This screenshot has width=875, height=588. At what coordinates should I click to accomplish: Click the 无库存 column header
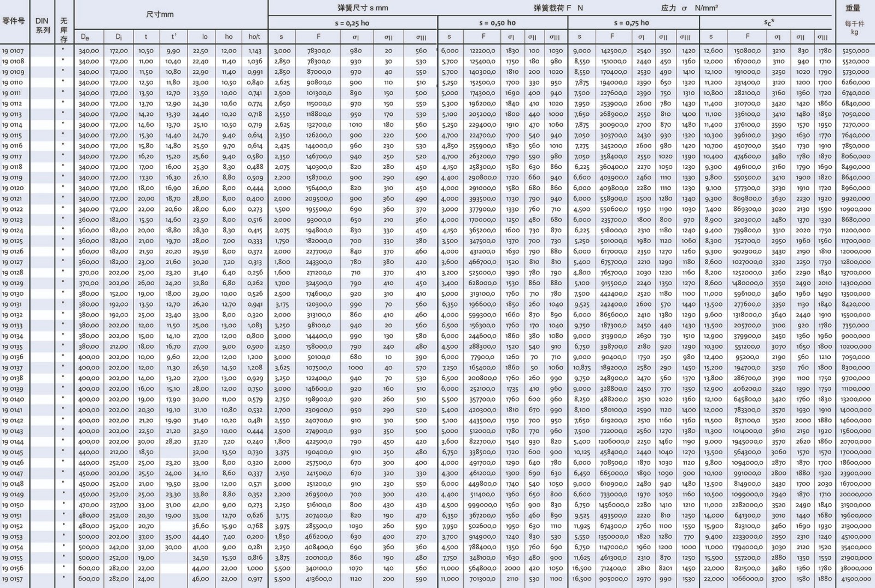tap(64, 30)
